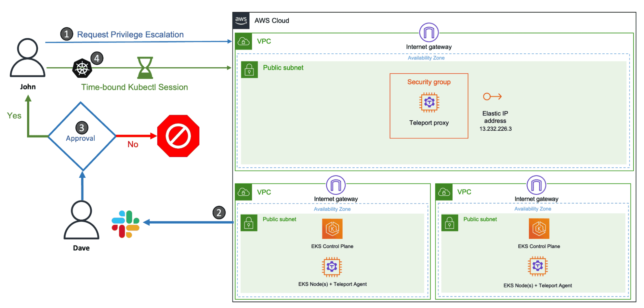
Task: Click the red 'No' label
Action: [x=133, y=144]
